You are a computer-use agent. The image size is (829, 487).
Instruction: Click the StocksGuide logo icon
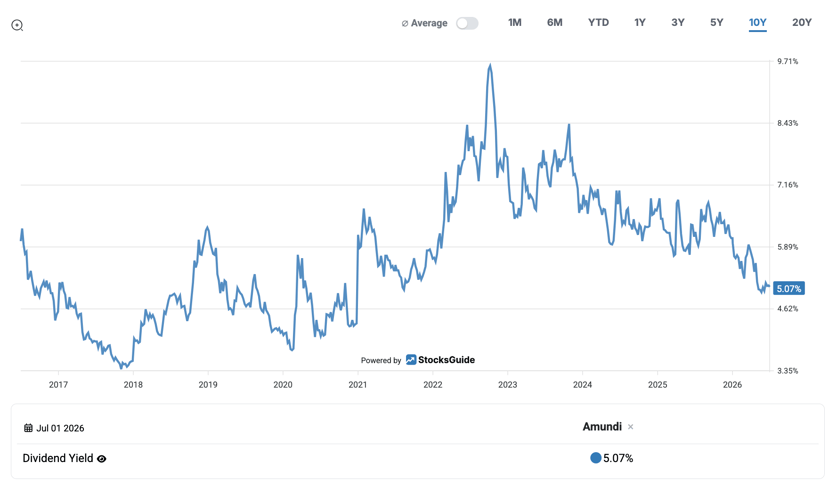click(411, 360)
